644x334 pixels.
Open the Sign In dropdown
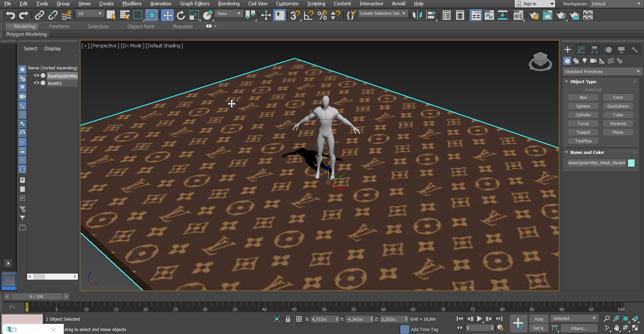click(535, 4)
